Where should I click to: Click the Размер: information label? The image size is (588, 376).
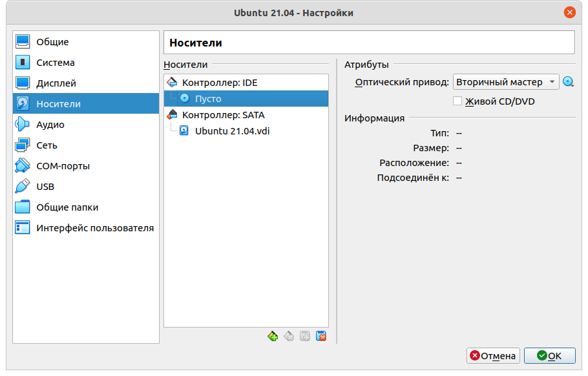(431, 148)
